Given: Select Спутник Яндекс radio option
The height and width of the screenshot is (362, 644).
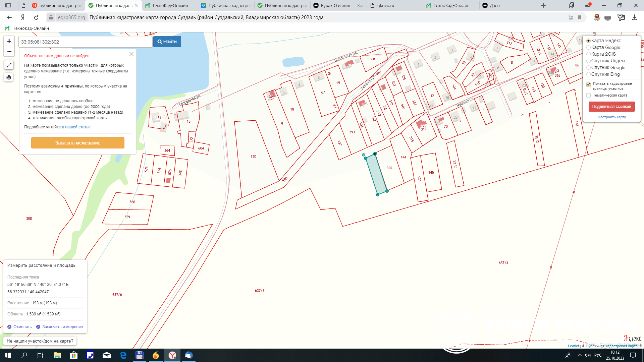Looking at the screenshot, I should coord(588,61).
